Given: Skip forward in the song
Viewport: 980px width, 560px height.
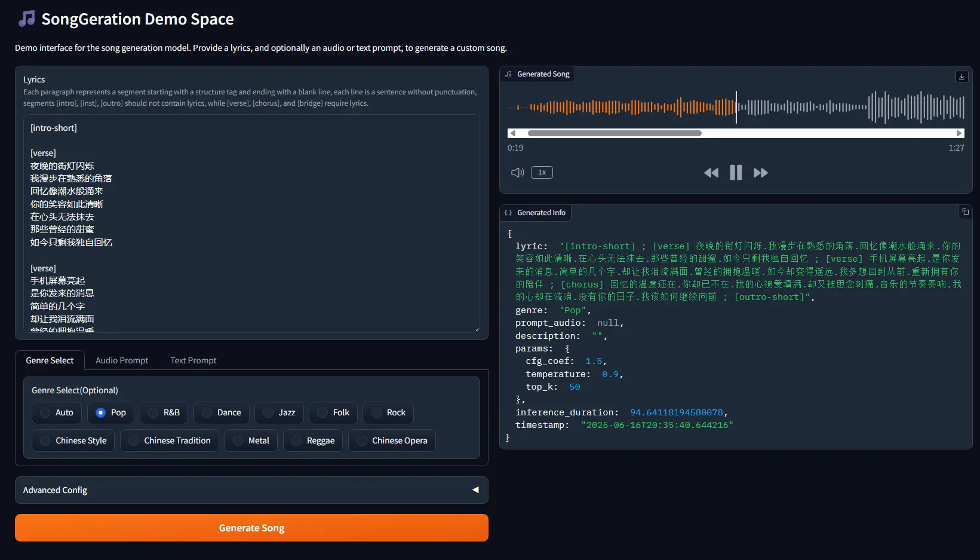Looking at the screenshot, I should tap(760, 173).
